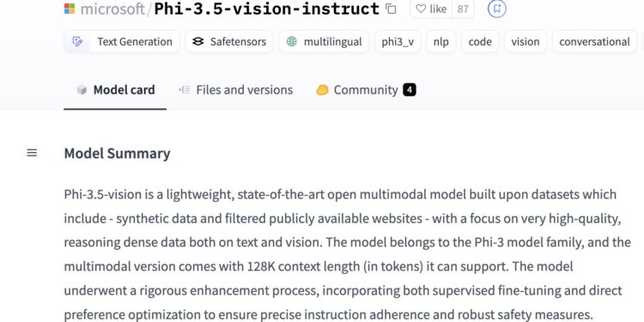Screen dimensions: 644x322
Task: Click the code tag
Action: [x=480, y=41]
